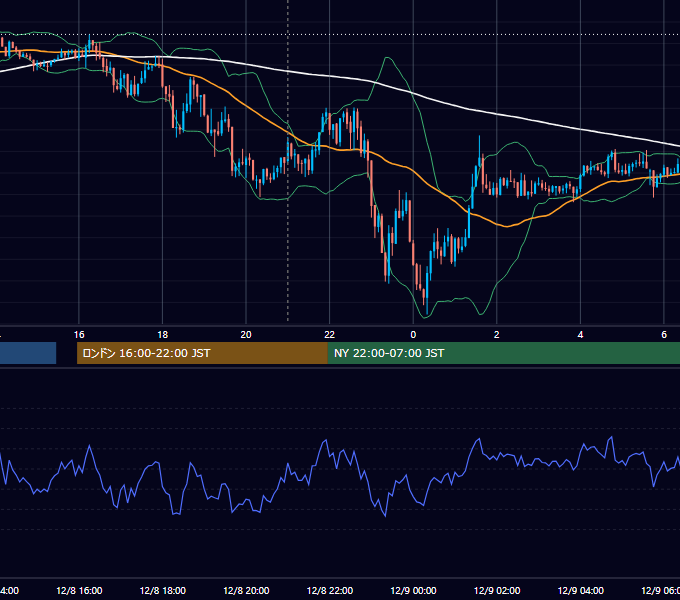Click the 12/8 22:00 date label
The width and height of the screenshot is (680, 600).
[330, 590]
